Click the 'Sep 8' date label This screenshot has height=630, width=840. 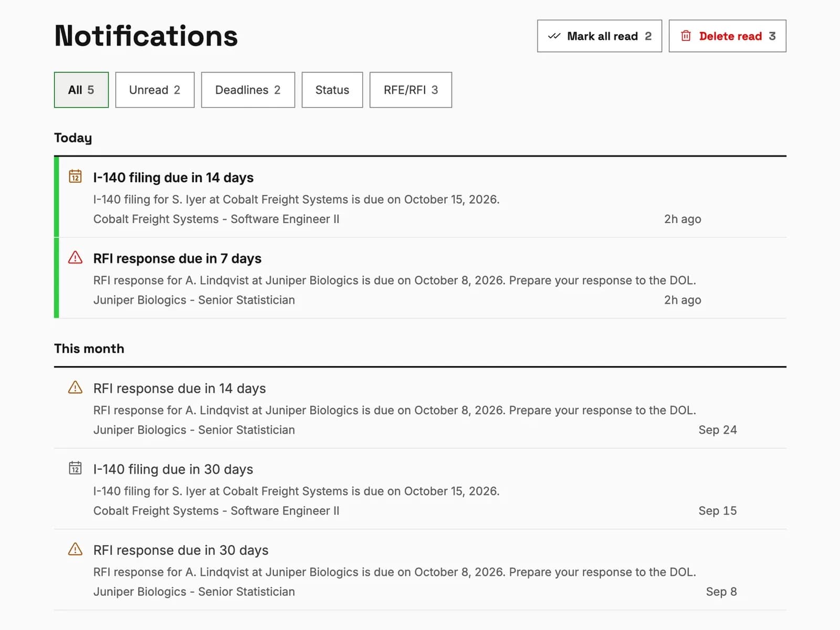[x=721, y=592]
